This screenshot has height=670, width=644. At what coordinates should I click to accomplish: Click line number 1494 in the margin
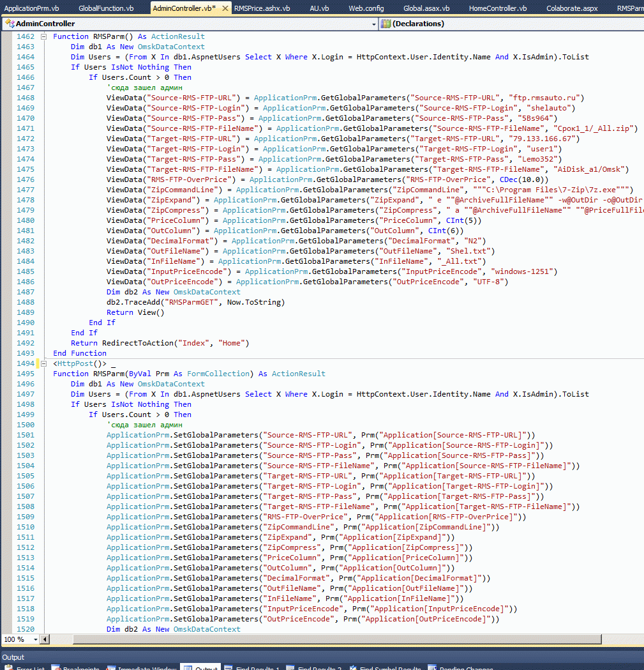[25, 363]
